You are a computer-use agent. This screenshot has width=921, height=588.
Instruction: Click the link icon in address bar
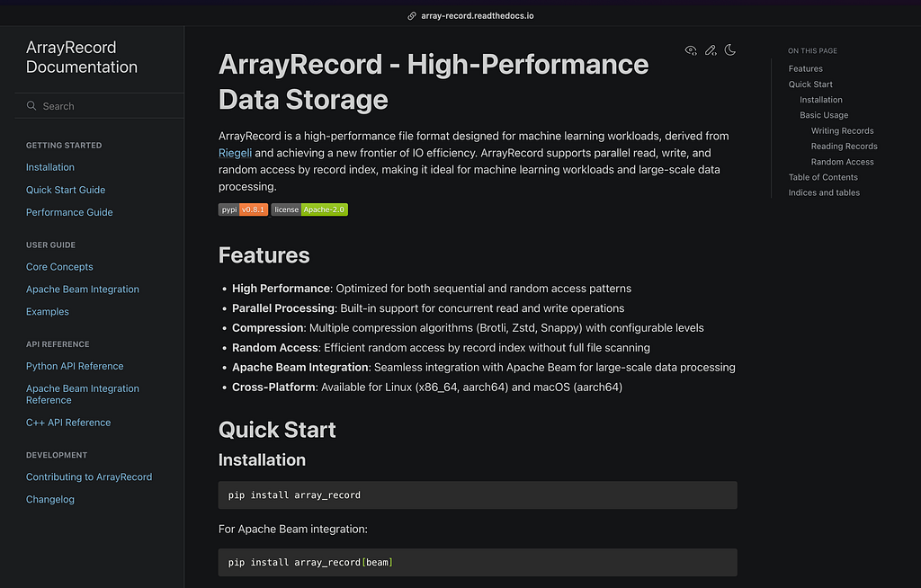click(412, 15)
